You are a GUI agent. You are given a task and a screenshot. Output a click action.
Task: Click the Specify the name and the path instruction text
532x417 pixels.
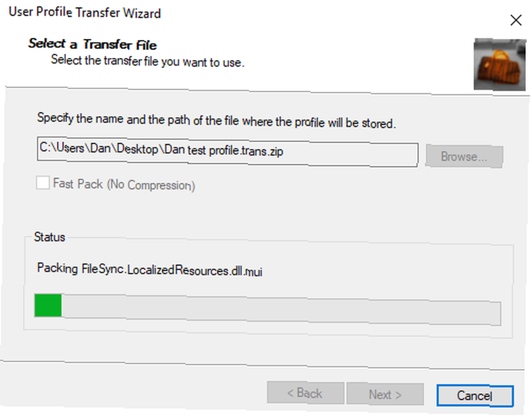click(217, 120)
